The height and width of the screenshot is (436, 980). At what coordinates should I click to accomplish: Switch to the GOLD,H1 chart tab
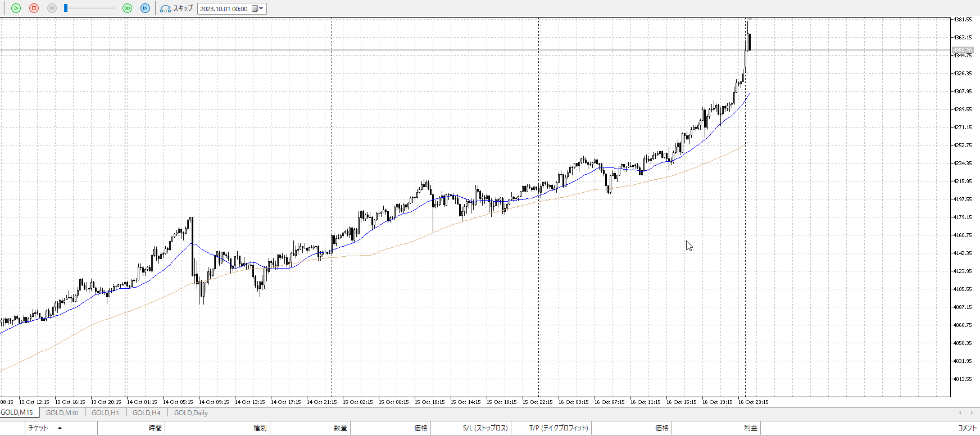tap(105, 413)
